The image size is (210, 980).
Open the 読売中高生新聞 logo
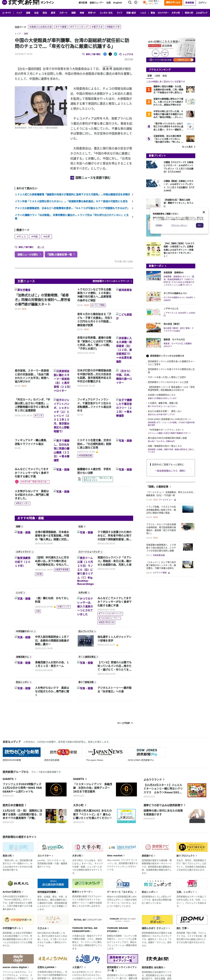pyautogui.click(x=63, y=752)
